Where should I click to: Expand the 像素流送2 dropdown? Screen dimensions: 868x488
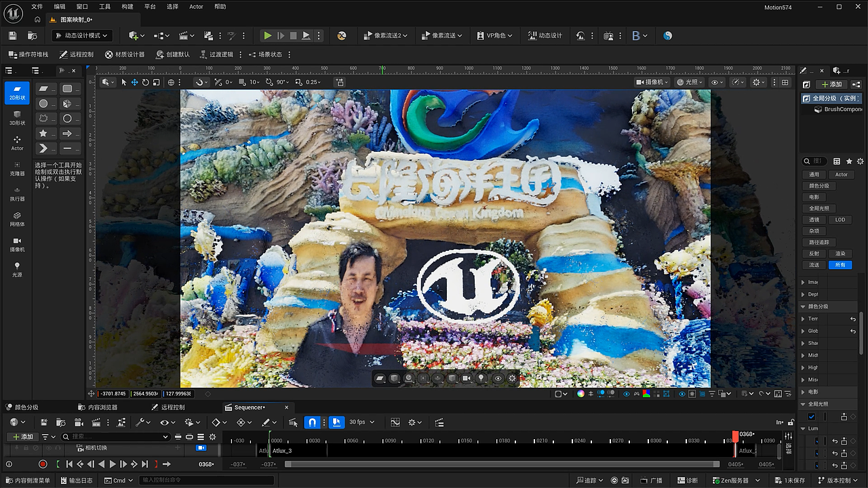click(386, 35)
